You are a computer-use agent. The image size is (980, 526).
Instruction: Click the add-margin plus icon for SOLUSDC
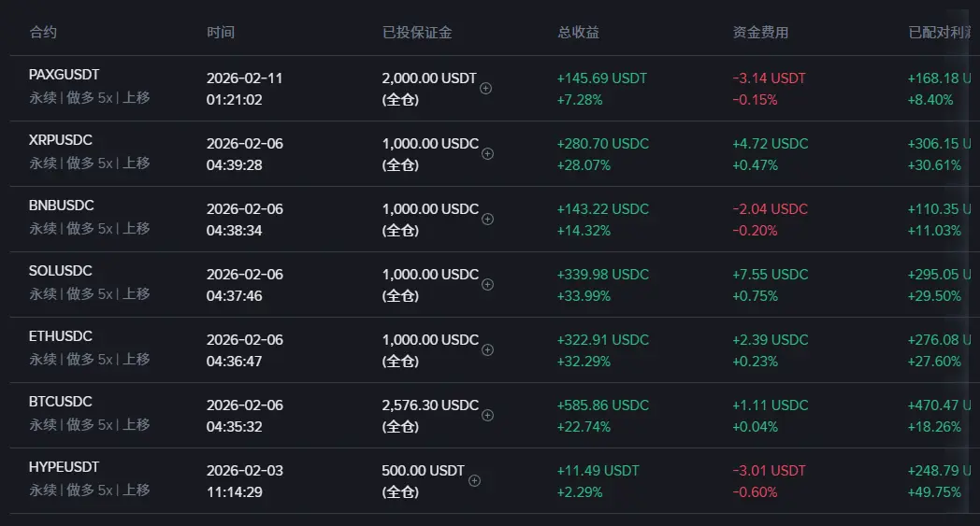488,285
